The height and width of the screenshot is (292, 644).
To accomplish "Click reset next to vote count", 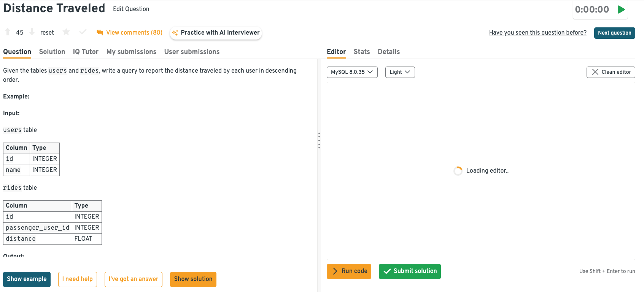I will (x=47, y=33).
